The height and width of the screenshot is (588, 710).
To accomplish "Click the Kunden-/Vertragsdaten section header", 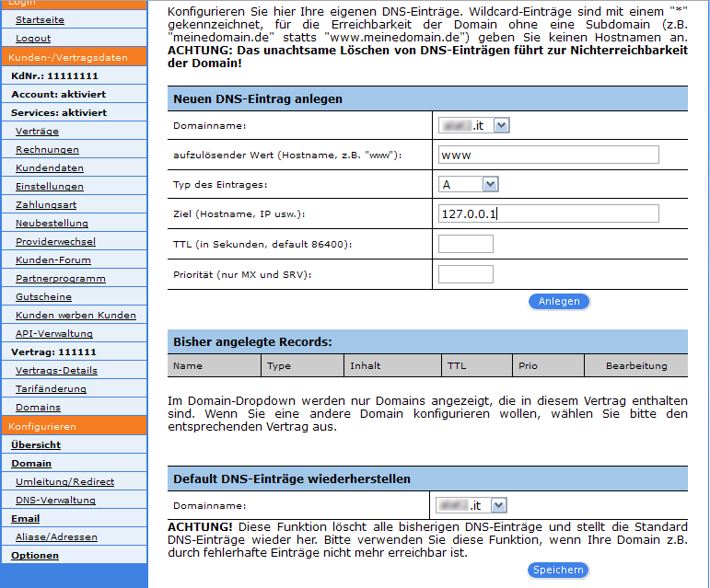I will (x=75, y=57).
